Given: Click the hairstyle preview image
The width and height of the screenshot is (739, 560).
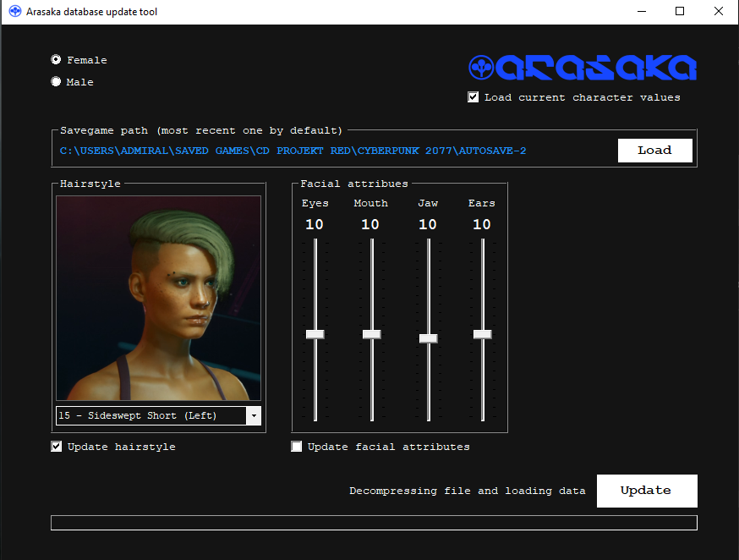Looking at the screenshot, I should click(158, 299).
